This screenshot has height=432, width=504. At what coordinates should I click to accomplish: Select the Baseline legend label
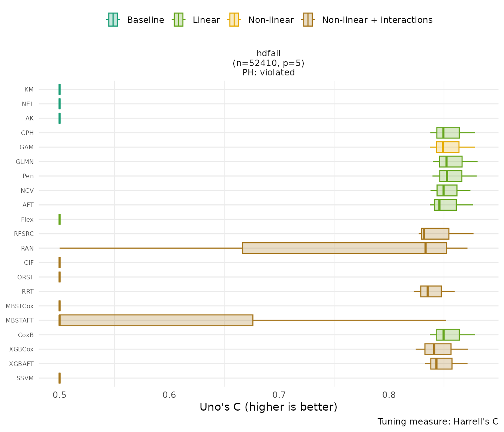pyautogui.click(x=145, y=20)
